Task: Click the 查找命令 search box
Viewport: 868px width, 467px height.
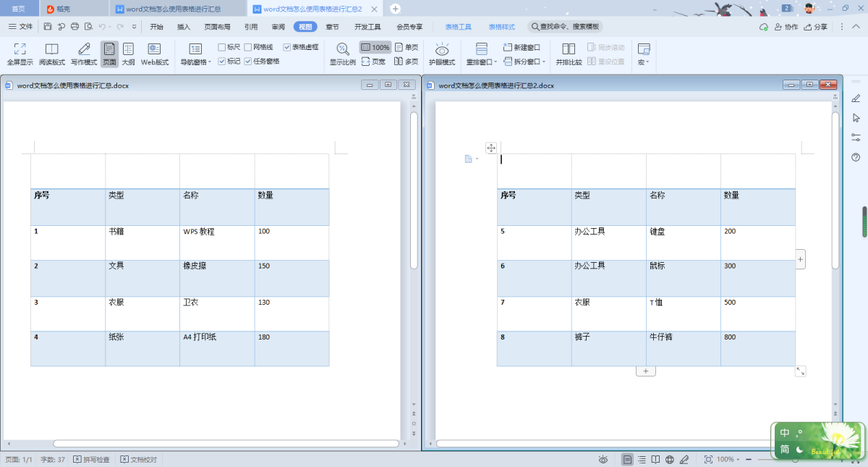Action: coord(569,27)
